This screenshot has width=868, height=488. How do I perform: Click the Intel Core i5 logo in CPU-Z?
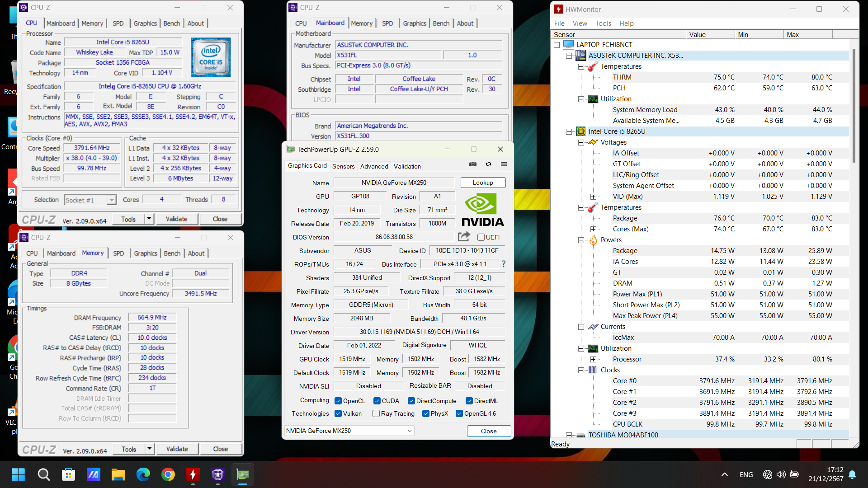click(x=211, y=57)
